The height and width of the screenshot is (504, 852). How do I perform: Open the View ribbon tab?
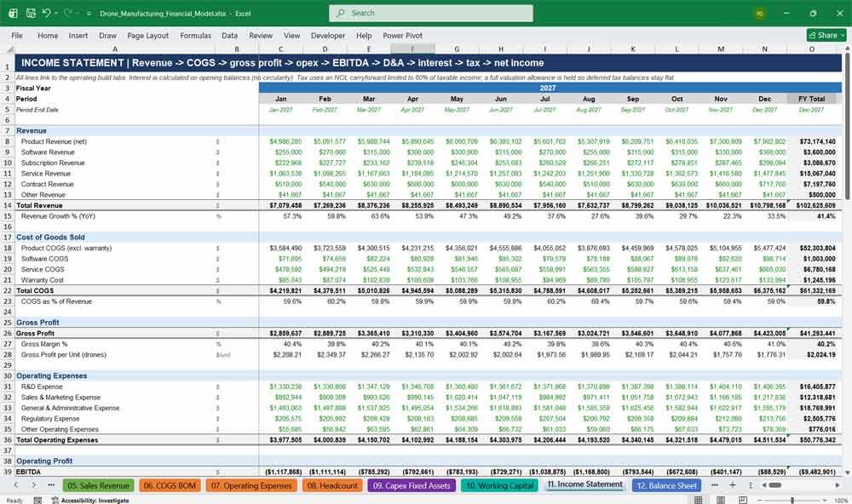[x=291, y=35]
